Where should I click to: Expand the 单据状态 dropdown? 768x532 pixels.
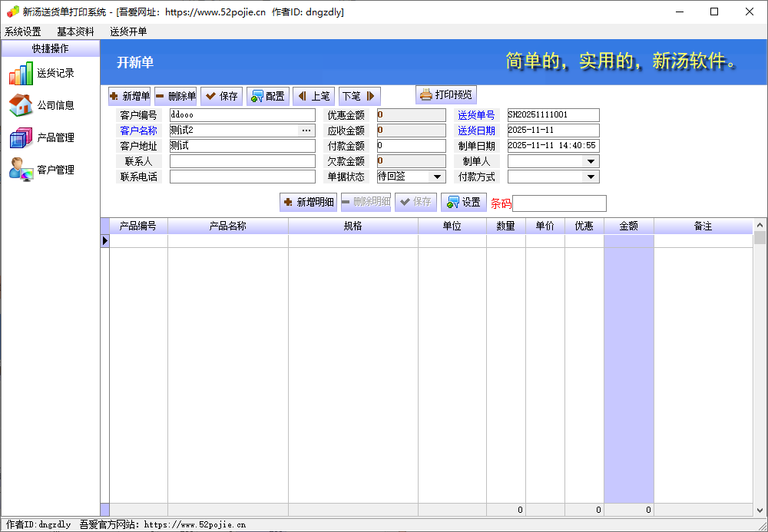438,177
